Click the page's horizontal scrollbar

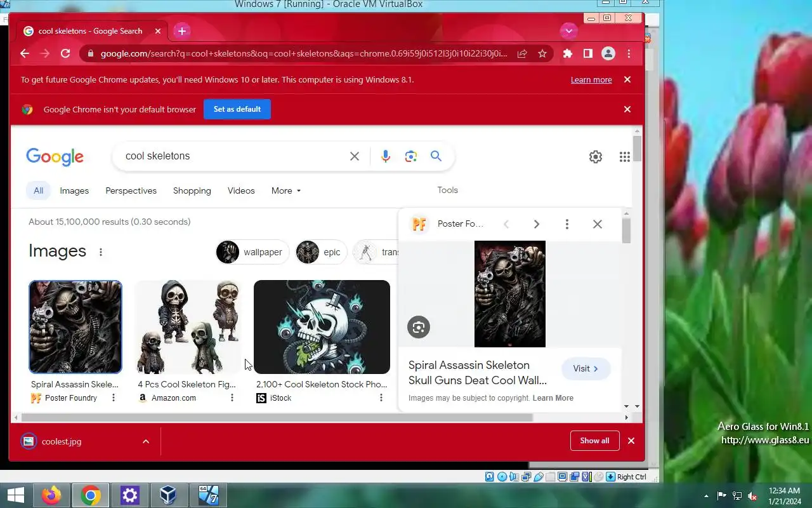click(277, 417)
